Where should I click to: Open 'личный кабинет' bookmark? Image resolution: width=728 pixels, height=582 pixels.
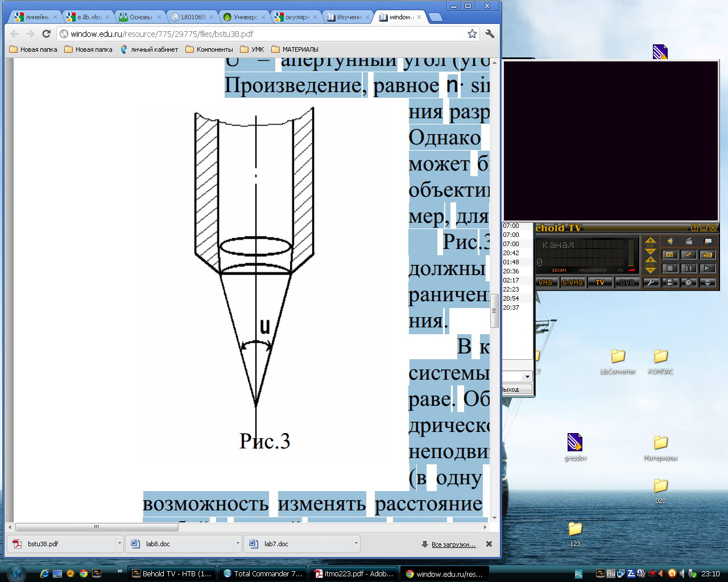[150, 49]
